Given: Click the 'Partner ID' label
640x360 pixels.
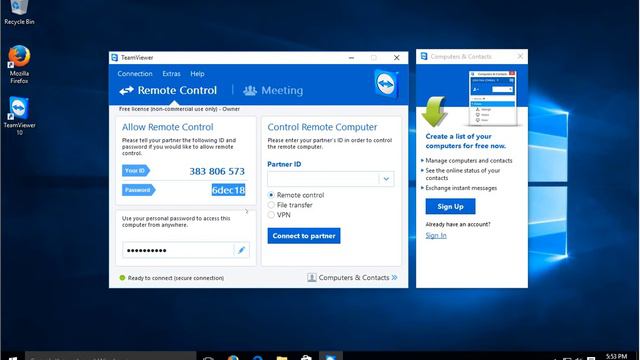Looking at the screenshot, I should coord(284,164).
